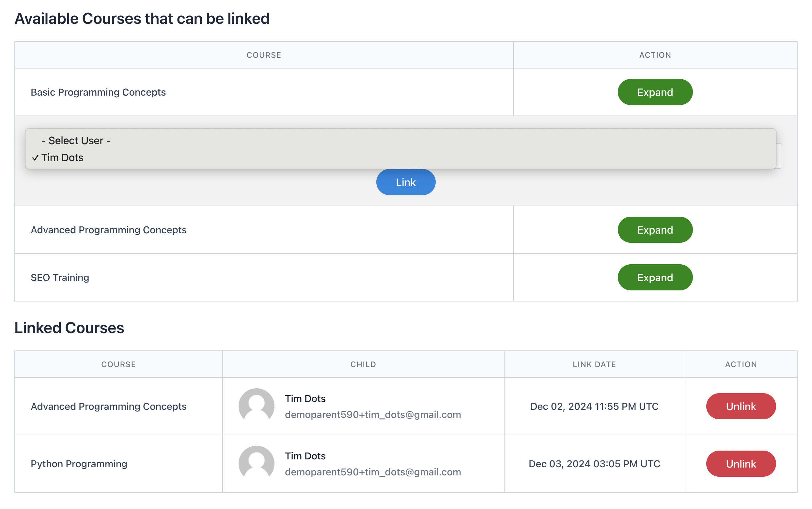
Task: Unlink Tim Dots from Python Programming
Action: 741,464
